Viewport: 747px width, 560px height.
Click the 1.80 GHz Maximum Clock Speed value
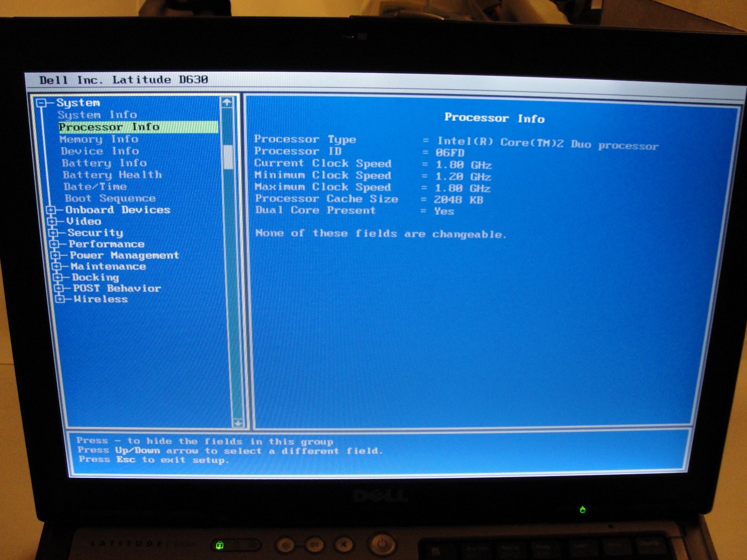(x=463, y=189)
